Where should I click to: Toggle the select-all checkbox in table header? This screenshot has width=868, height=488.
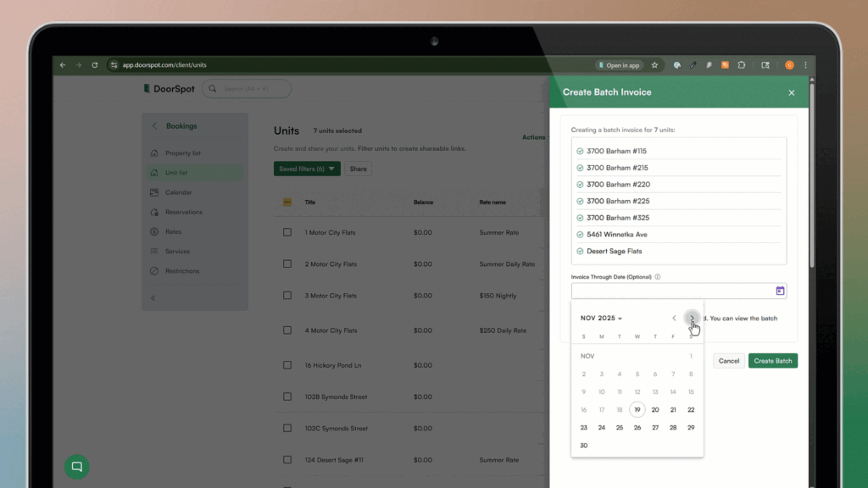click(x=287, y=202)
